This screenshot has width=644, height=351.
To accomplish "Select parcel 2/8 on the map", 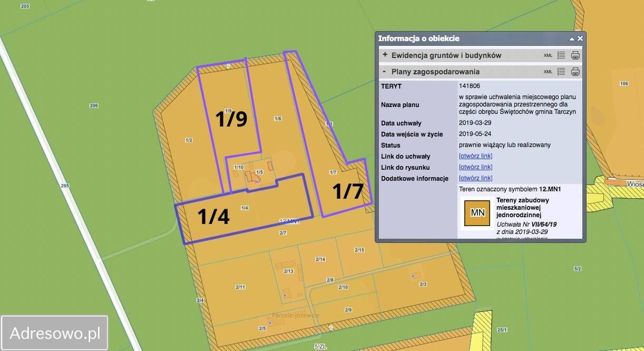I will point(330,280).
